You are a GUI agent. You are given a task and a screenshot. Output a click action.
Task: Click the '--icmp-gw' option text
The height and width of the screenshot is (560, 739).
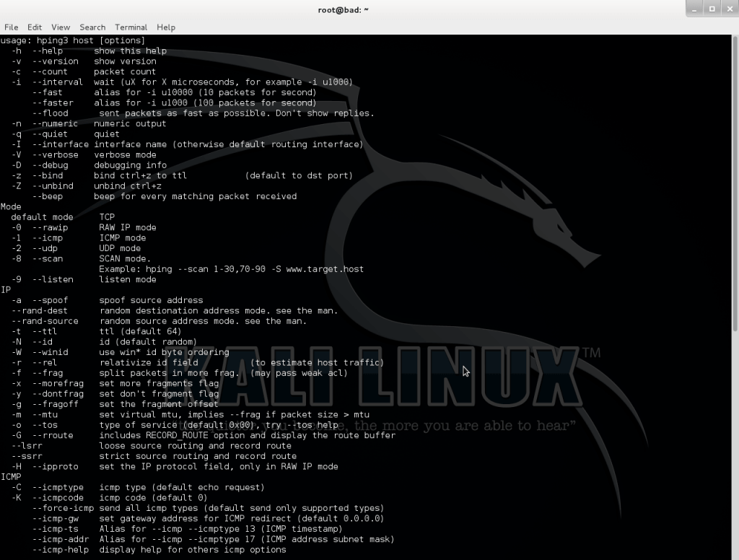pos(55,518)
